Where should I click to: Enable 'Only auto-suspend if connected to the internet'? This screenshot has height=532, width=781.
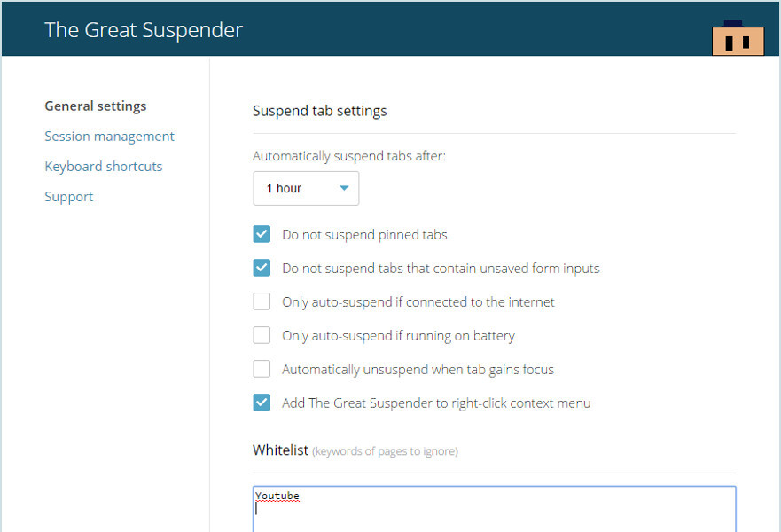tap(262, 301)
